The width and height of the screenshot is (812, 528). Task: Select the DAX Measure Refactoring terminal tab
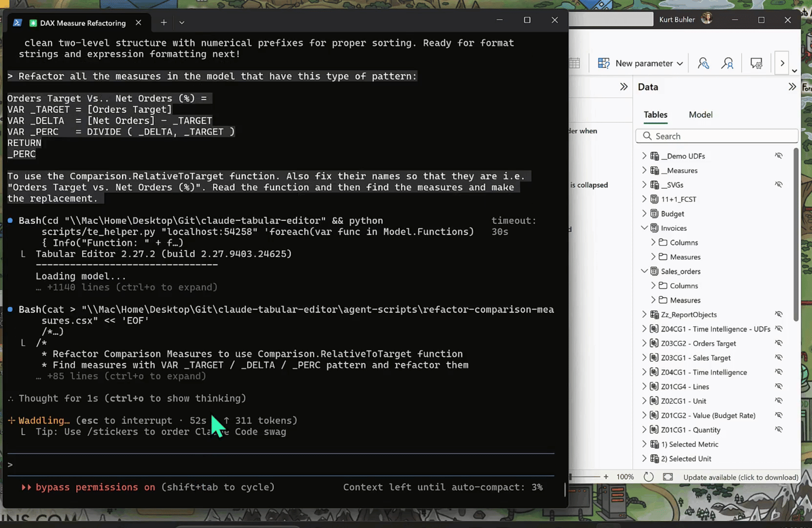(x=78, y=23)
